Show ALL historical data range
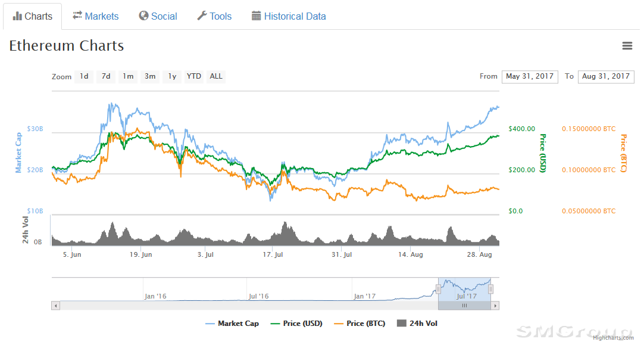The image size is (644, 345). pyautogui.click(x=216, y=76)
